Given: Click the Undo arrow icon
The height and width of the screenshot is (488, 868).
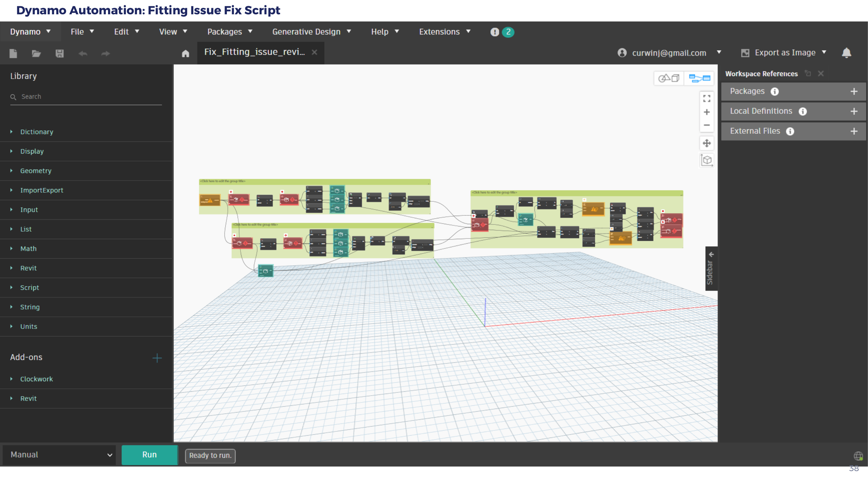Looking at the screenshot, I should (83, 54).
